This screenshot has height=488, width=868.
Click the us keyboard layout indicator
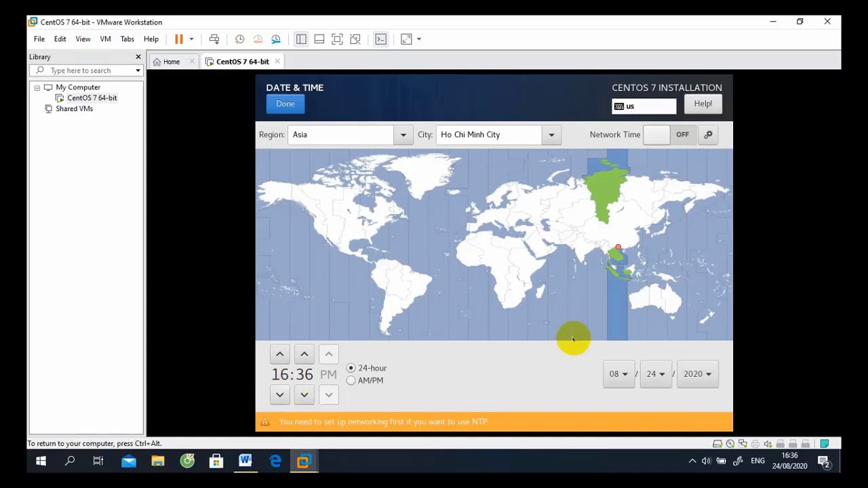(x=644, y=106)
